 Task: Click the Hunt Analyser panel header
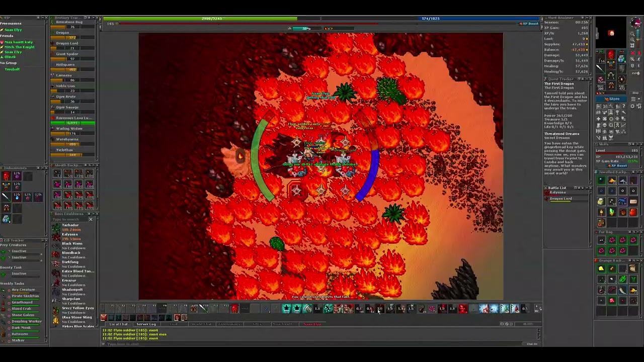click(x=567, y=18)
